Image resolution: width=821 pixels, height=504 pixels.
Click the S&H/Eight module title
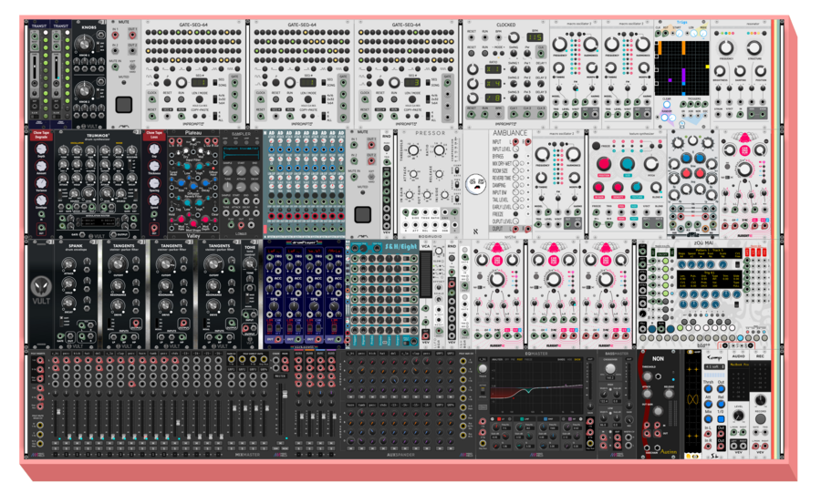[x=400, y=246]
